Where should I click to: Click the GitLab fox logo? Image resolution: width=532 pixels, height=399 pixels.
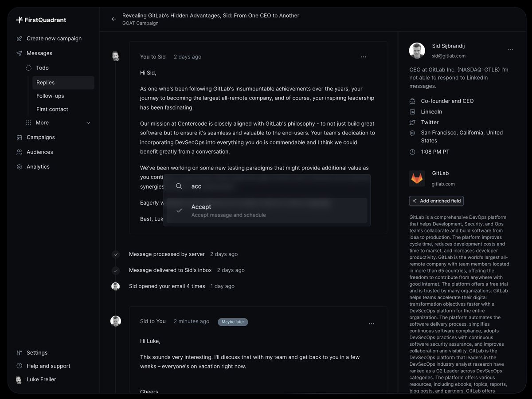(417, 178)
